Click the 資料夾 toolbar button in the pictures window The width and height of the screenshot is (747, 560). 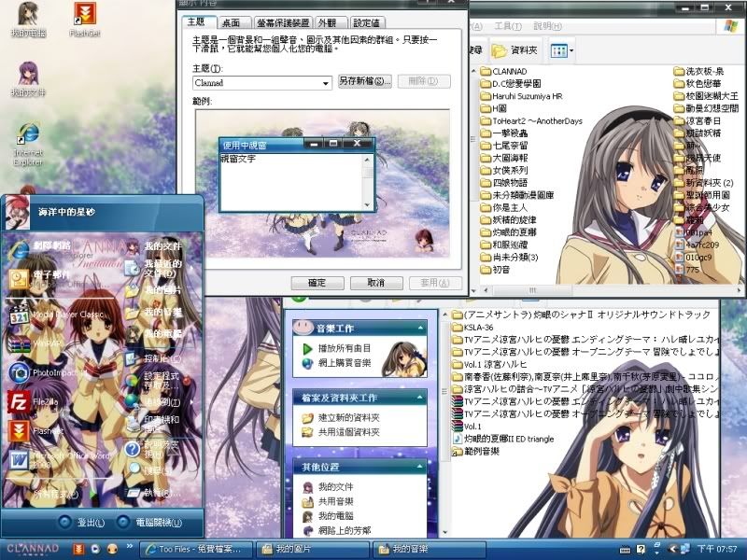514,50
